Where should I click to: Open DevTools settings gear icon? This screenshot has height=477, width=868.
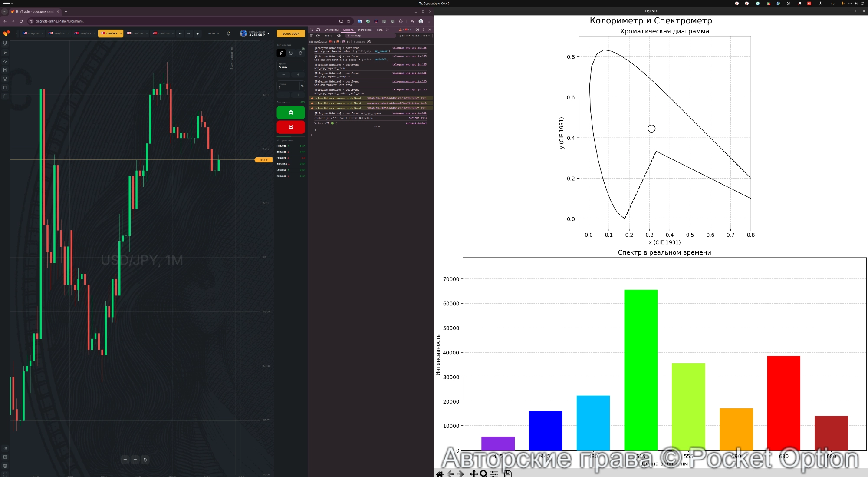pyautogui.click(x=417, y=30)
